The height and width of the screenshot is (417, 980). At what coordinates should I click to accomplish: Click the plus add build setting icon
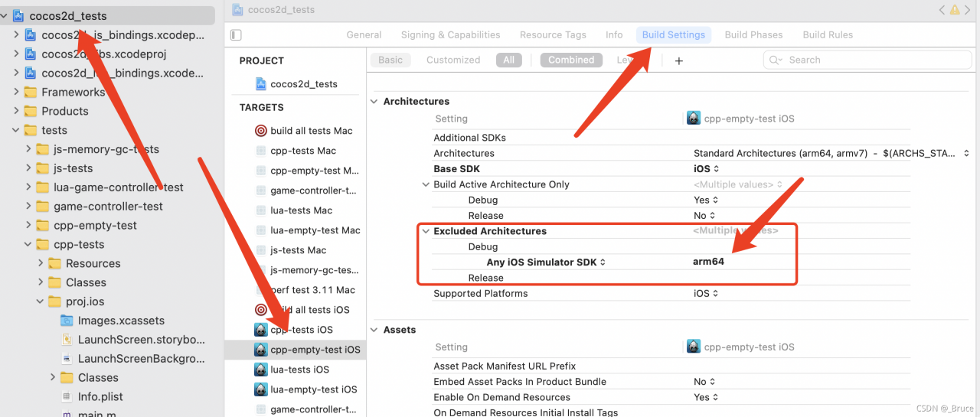point(678,60)
